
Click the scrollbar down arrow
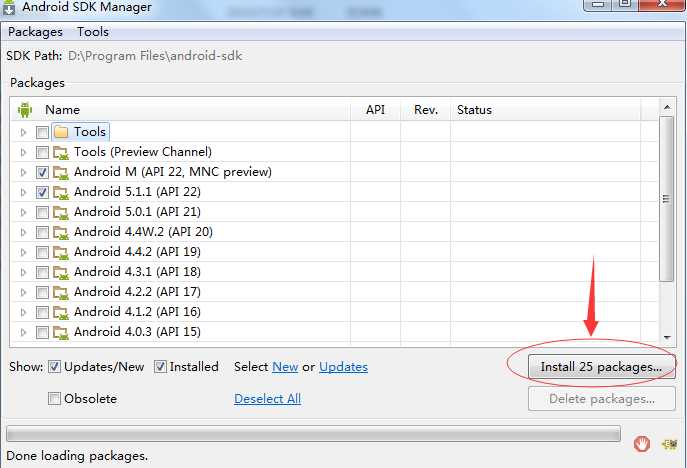tap(667, 337)
